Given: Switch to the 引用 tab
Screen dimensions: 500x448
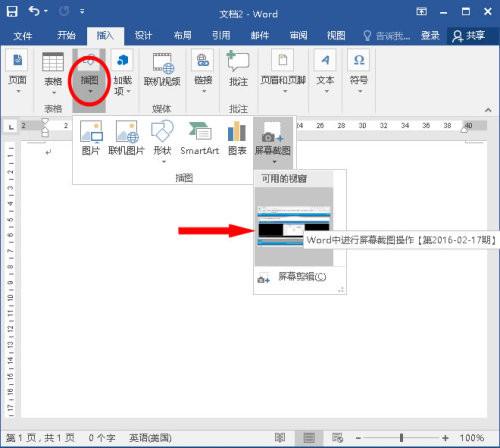Looking at the screenshot, I should click(x=221, y=35).
